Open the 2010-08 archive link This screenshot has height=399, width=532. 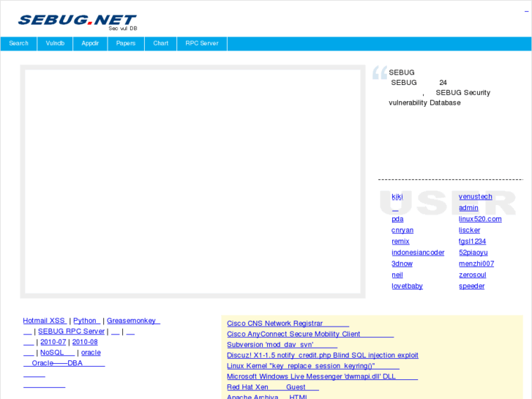tap(85, 342)
